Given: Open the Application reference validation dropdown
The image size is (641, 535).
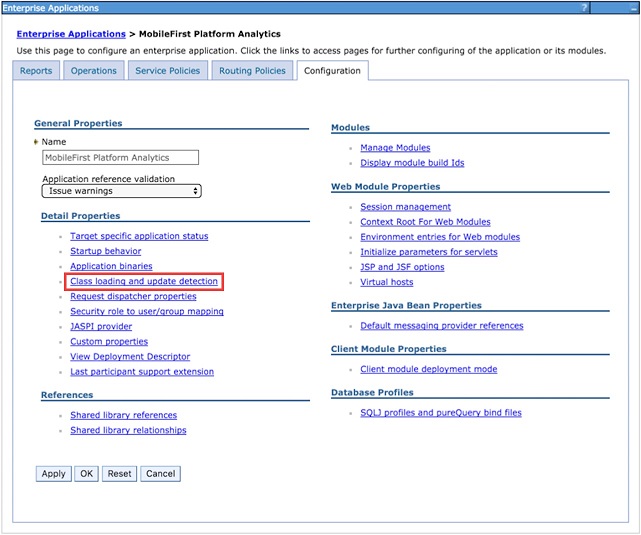Looking at the screenshot, I should pos(121,191).
